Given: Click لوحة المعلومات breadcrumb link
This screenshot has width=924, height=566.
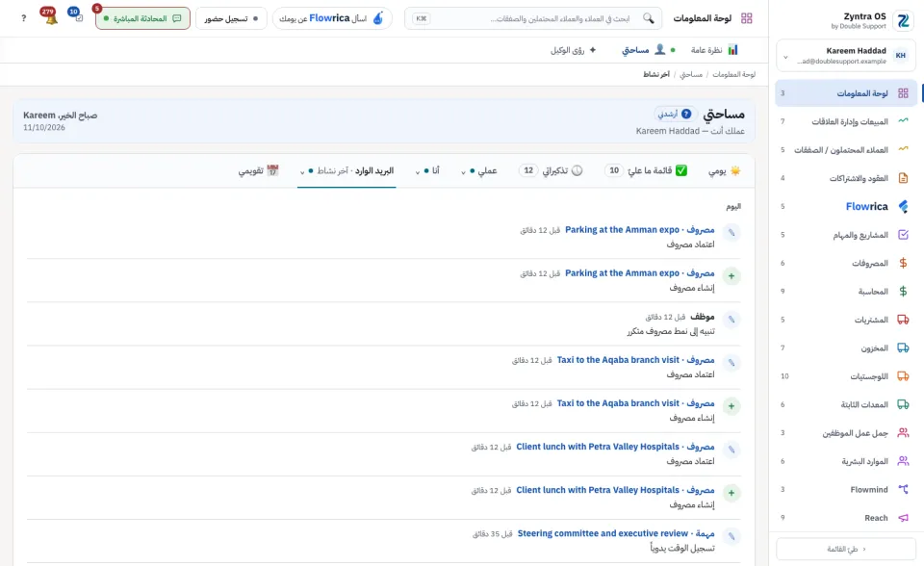Looking at the screenshot, I should (733, 74).
